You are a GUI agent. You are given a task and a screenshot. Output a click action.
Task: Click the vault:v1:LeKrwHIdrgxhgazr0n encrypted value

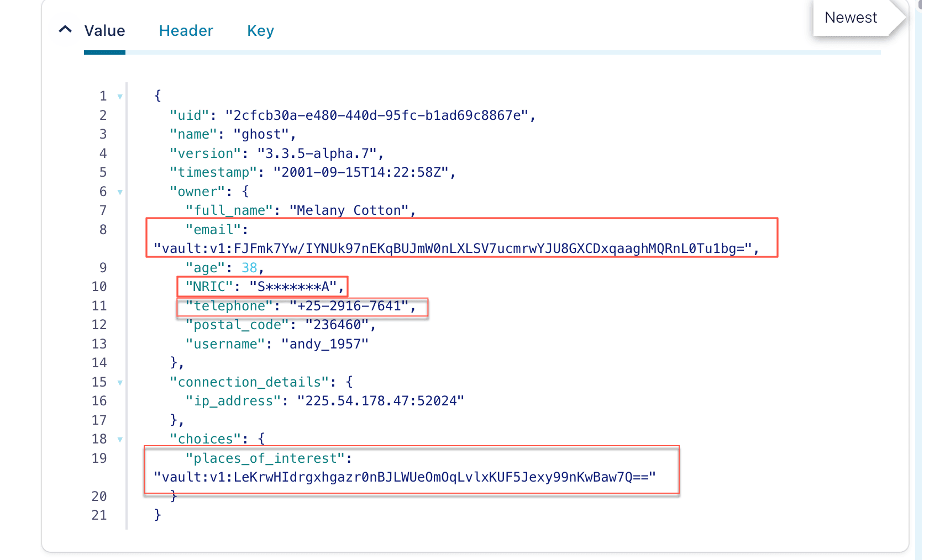click(x=405, y=477)
